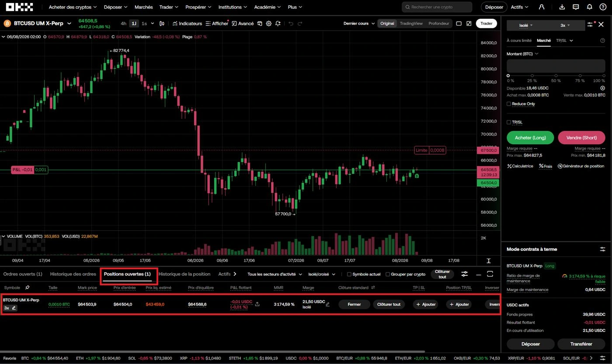Click the amount input field
612x364 pixels.
pyautogui.click(x=556, y=66)
